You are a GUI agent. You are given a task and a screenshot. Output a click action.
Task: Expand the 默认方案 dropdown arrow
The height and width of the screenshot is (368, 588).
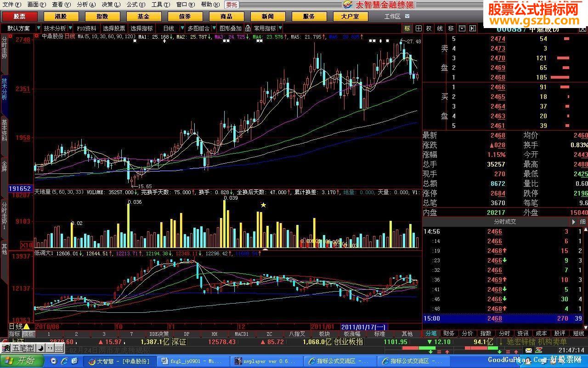[38, 28]
